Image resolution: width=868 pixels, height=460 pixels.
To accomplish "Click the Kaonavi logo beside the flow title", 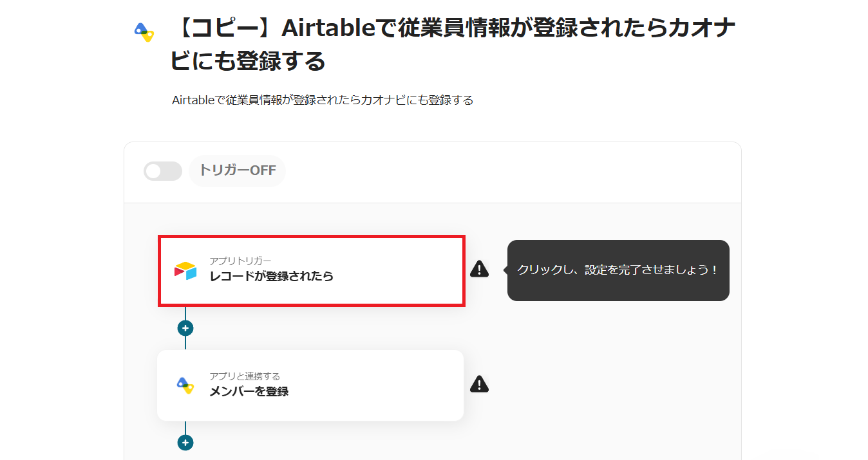I will 144,32.
